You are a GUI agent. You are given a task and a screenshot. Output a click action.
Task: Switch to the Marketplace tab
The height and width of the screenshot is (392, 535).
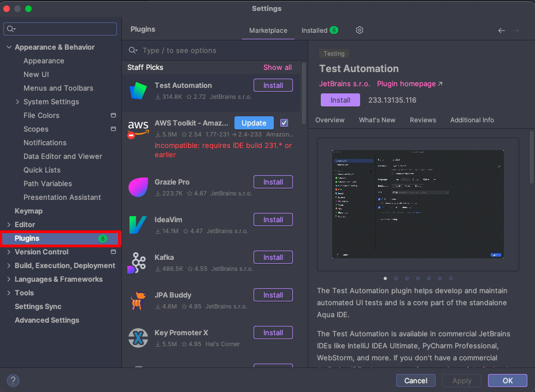[268, 31]
